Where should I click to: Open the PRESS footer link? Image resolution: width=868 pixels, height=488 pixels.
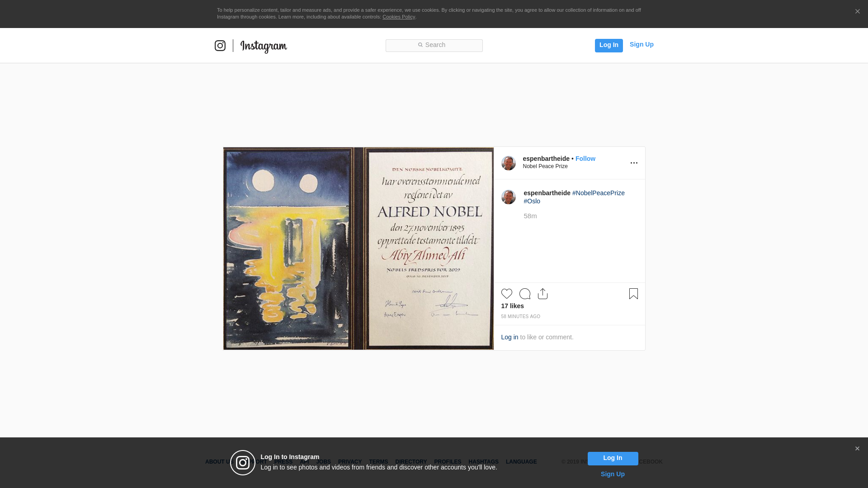[x=283, y=462]
